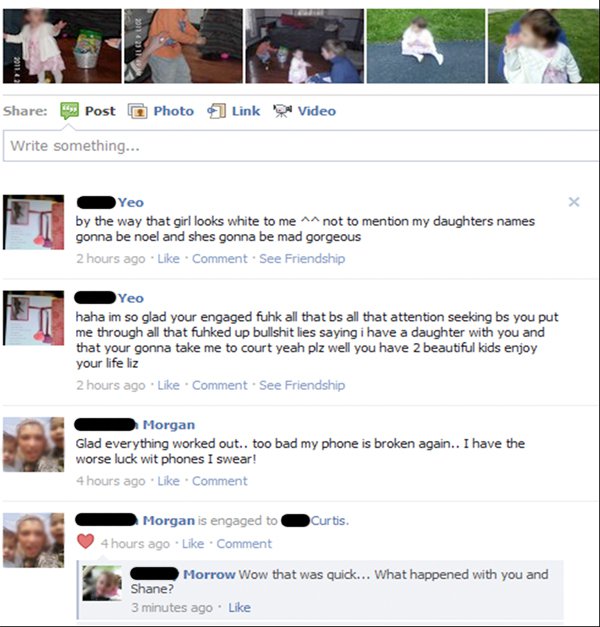
Task: Like the engagement announcement post
Action: [193, 544]
